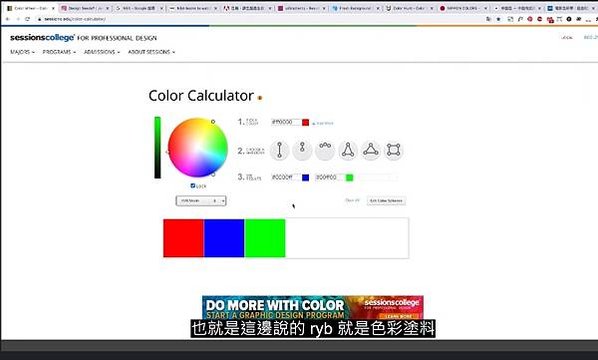
Task: Click the LOGIN link at top right
Action: click(567, 37)
